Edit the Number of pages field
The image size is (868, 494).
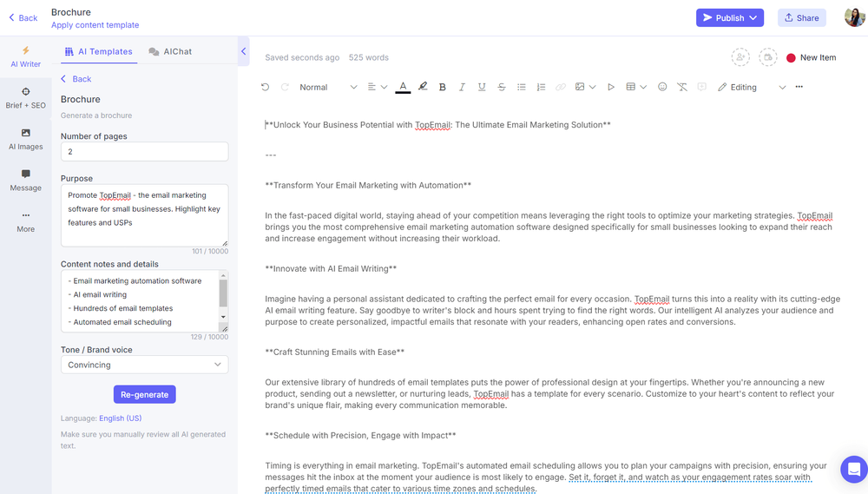[144, 152]
